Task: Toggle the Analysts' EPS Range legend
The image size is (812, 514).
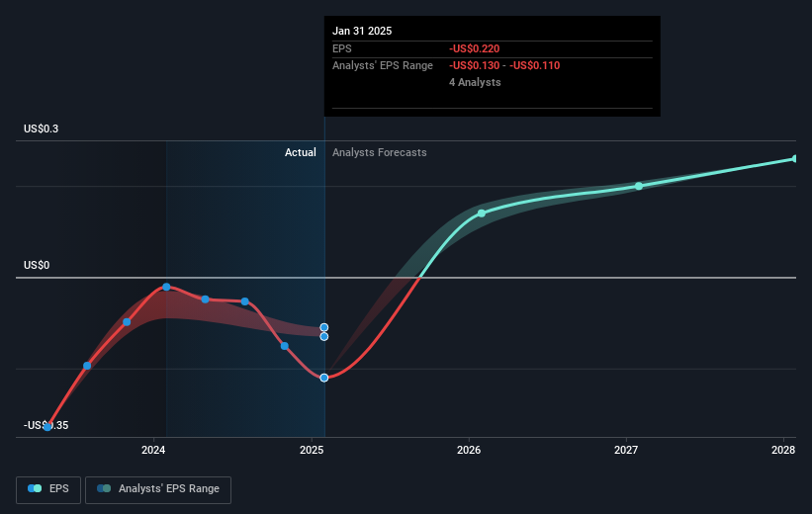Action: pyautogui.click(x=158, y=489)
